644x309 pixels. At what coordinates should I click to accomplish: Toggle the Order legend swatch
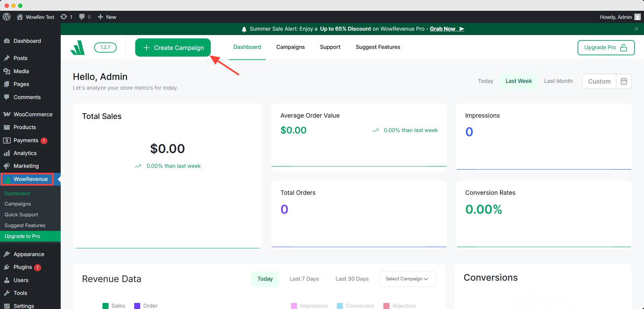[x=137, y=306]
